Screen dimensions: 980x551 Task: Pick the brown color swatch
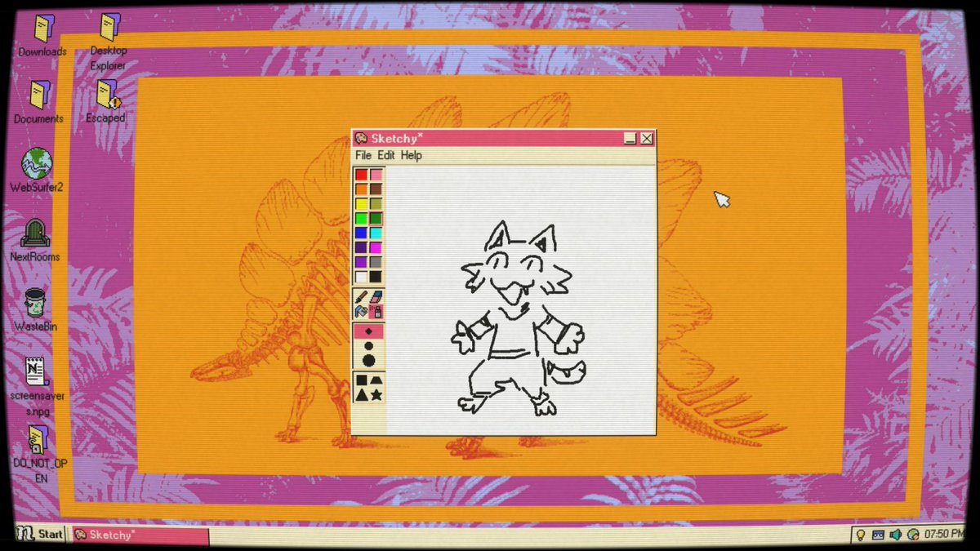tap(376, 189)
